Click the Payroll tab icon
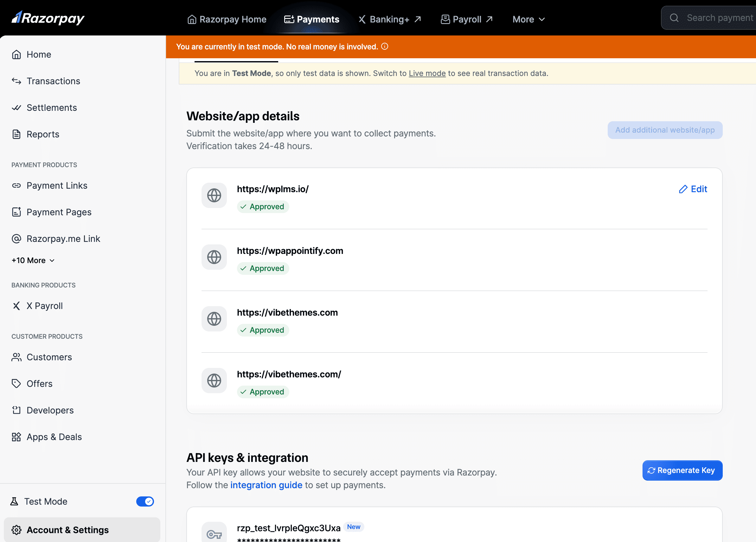Screen dimensions: 756x542 (445, 19)
